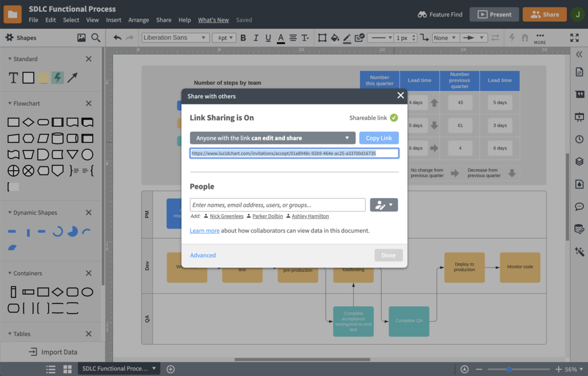Screen dimensions: 588x376
Task: Open the Comments panel icon
Action: point(579,206)
